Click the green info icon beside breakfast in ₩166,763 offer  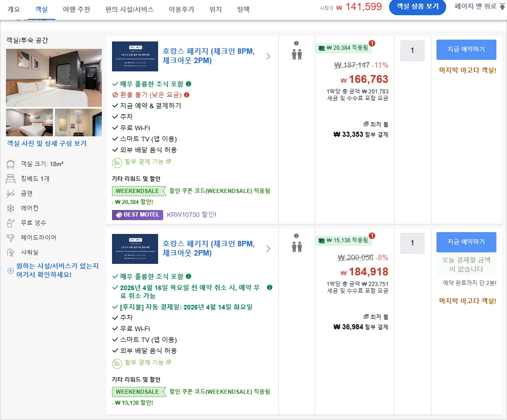click(189, 84)
